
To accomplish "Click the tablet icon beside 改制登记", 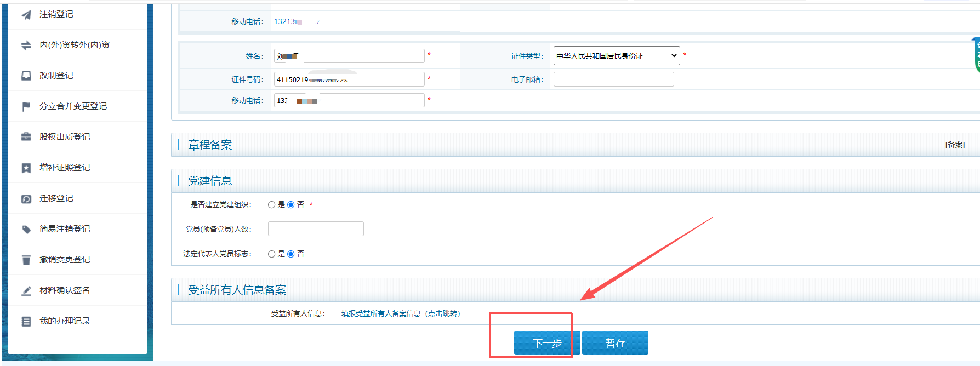I will (26, 76).
